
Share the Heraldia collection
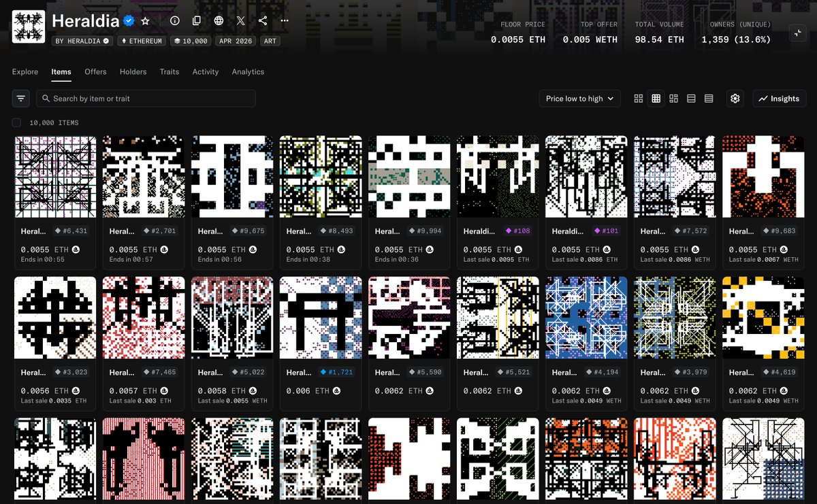tap(263, 21)
